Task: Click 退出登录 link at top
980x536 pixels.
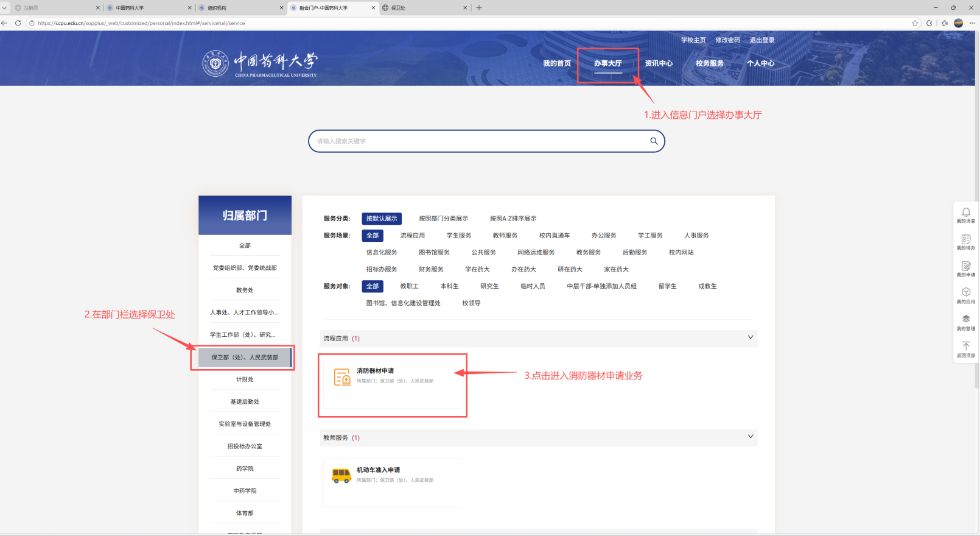Action: (x=761, y=40)
